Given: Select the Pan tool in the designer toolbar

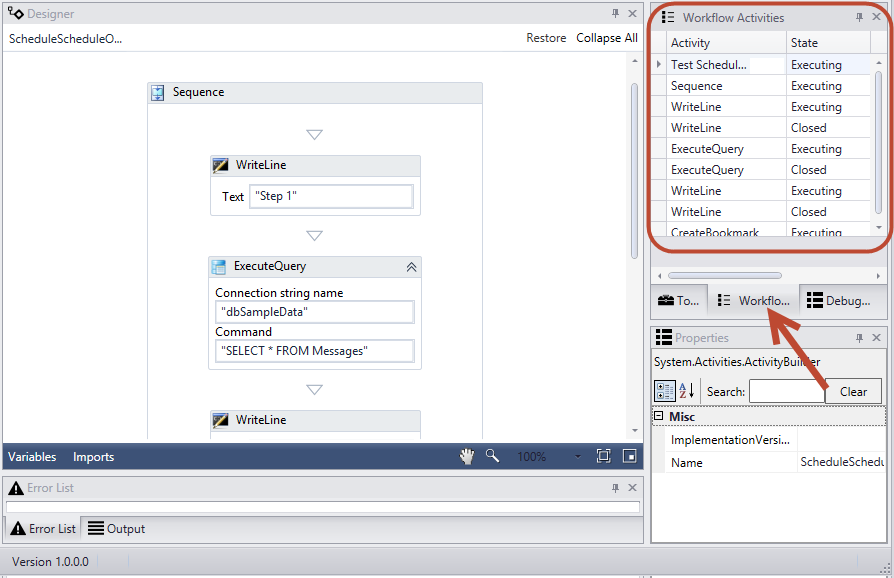Looking at the screenshot, I should click(x=466, y=456).
